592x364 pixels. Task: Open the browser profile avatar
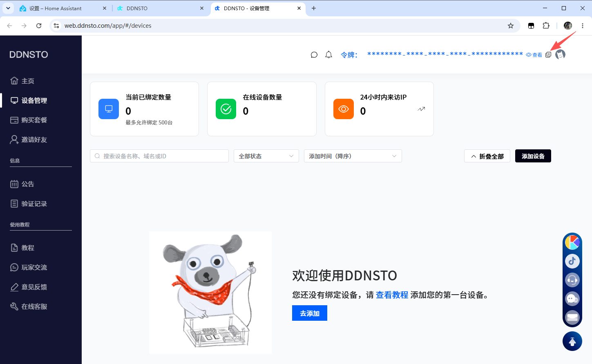(x=568, y=26)
